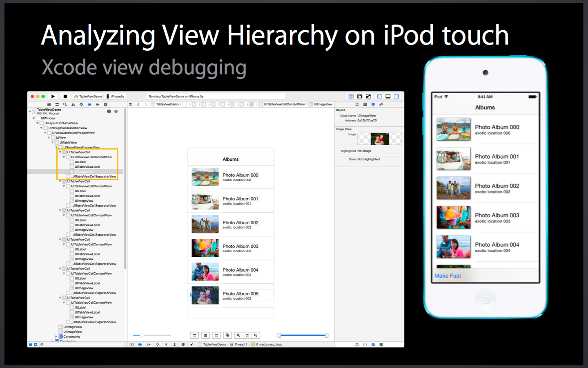
Task: Click the left handle of the view range slider
Action: (279, 335)
